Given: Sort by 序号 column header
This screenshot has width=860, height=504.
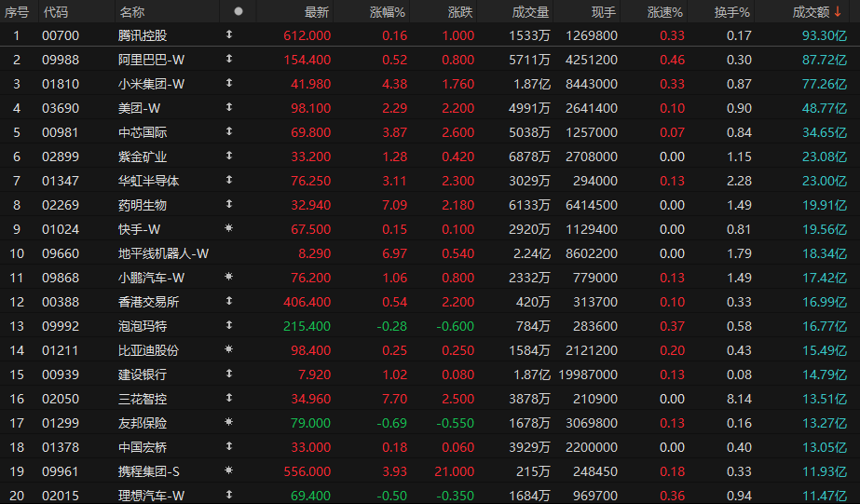Looking at the screenshot, I should click(17, 12).
